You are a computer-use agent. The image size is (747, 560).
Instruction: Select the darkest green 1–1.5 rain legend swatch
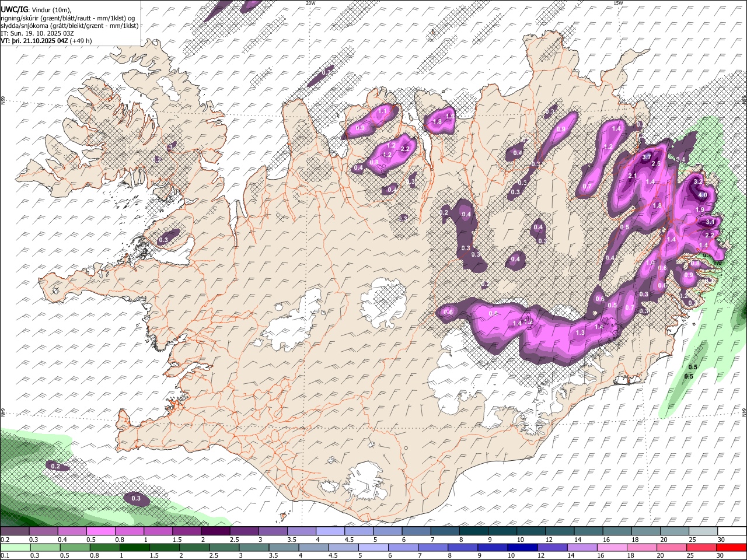135,548
